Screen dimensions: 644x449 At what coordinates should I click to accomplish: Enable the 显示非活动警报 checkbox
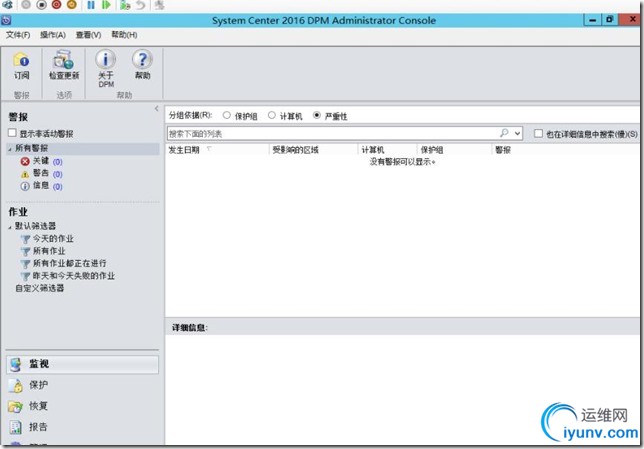pos(12,133)
